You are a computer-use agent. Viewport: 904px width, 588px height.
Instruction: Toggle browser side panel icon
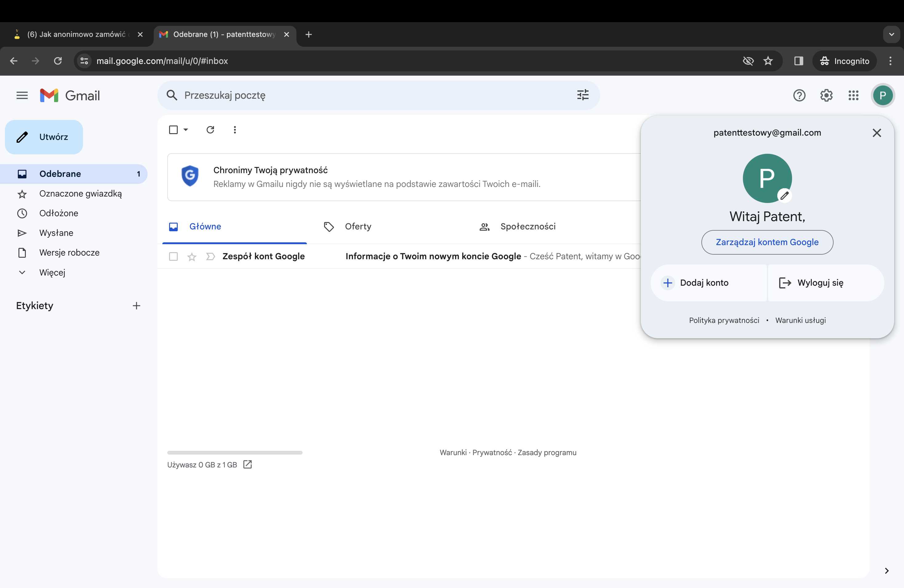click(799, 61)
